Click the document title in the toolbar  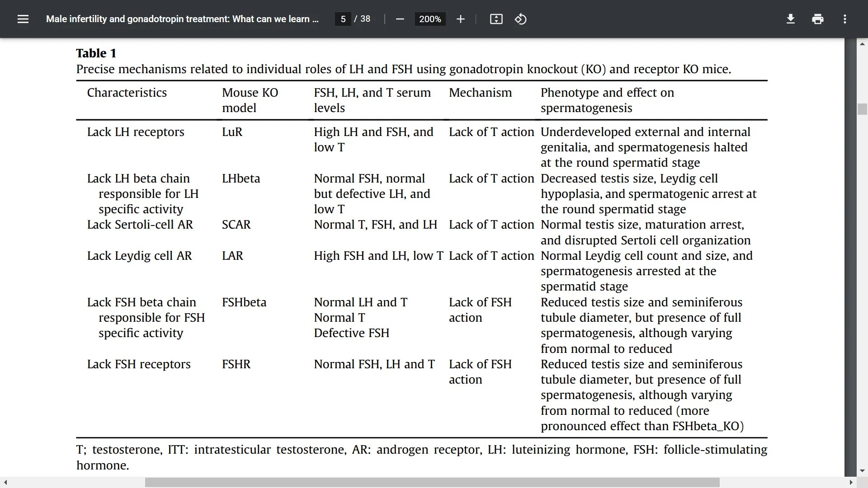pos(182,19)
